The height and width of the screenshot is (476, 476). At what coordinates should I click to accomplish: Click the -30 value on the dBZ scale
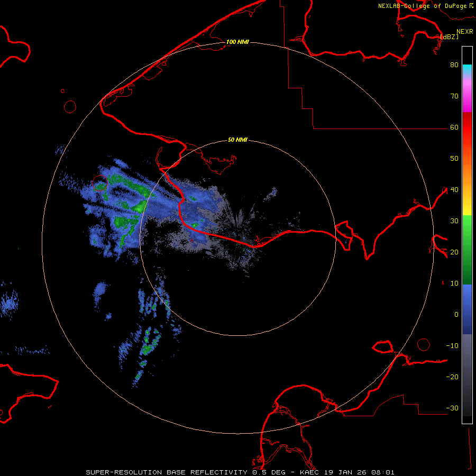pos(452,408)
